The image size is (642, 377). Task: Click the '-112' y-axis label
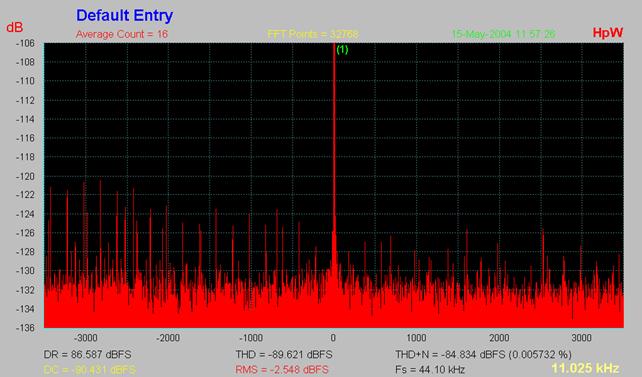coord(25,100)
